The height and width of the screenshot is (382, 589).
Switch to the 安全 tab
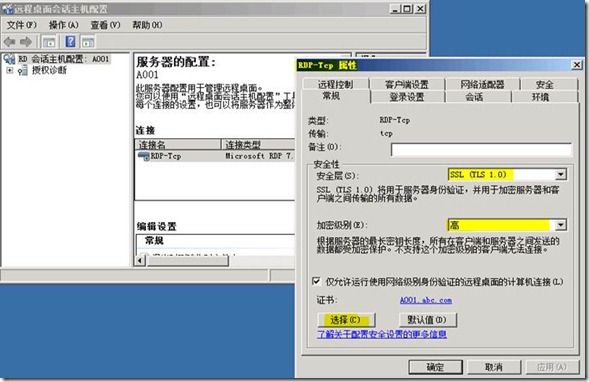pos(544,84)
